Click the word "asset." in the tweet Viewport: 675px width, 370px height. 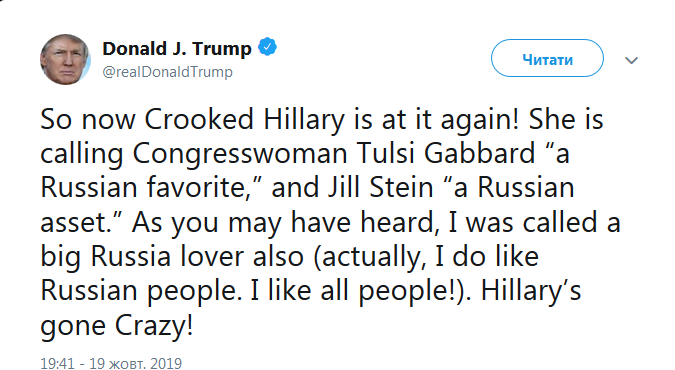point(79,222)
